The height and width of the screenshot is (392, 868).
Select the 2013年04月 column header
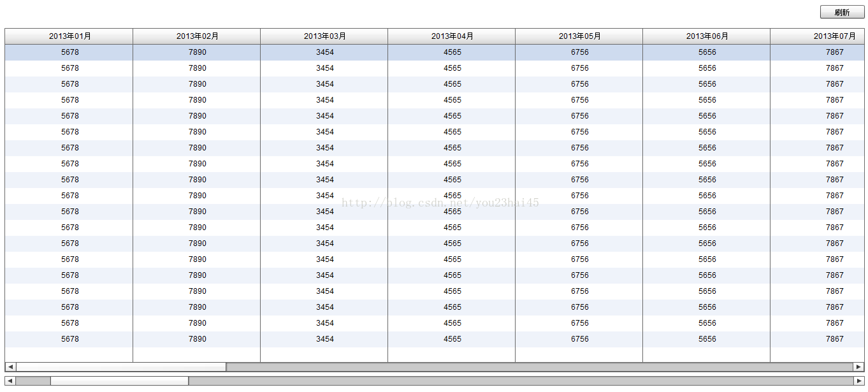point(452,36)
